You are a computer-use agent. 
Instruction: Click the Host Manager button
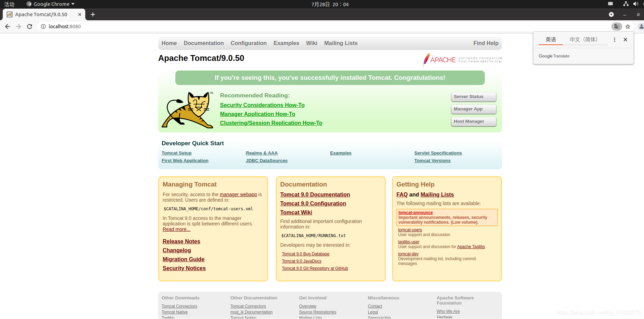pyautogui.click(x=473, y=121)
